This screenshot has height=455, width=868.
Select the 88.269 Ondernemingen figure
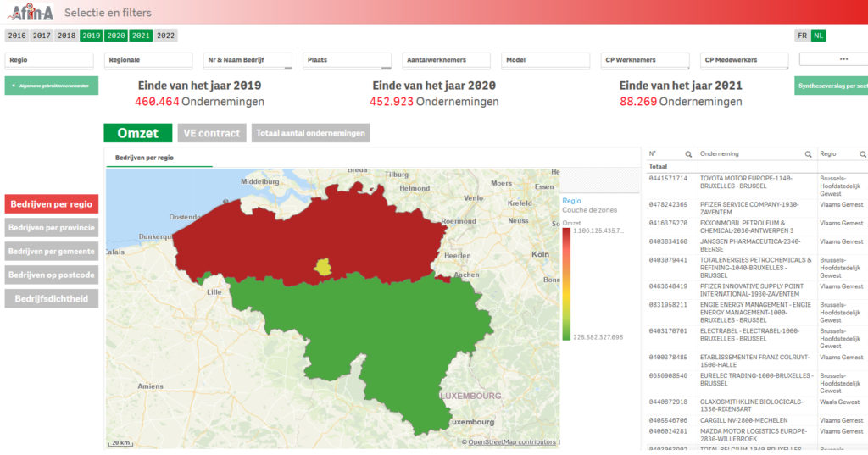[x=681, y=102]
